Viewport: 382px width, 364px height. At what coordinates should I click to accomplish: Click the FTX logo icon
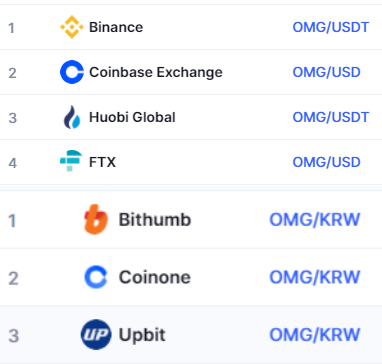71,161
